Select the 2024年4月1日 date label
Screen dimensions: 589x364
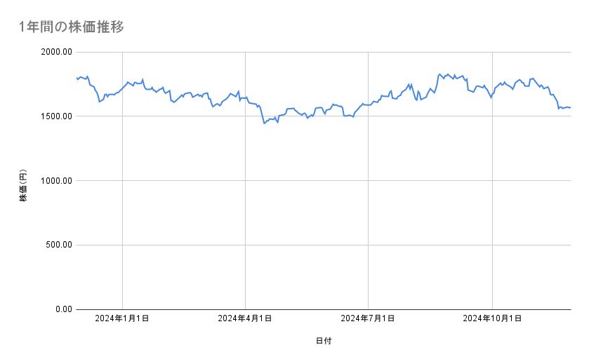coord(245,318)
